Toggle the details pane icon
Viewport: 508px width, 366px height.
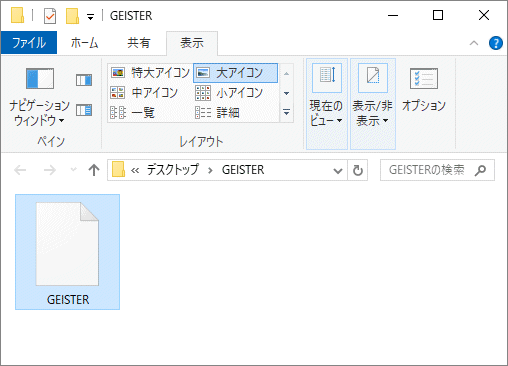[84, 110]
